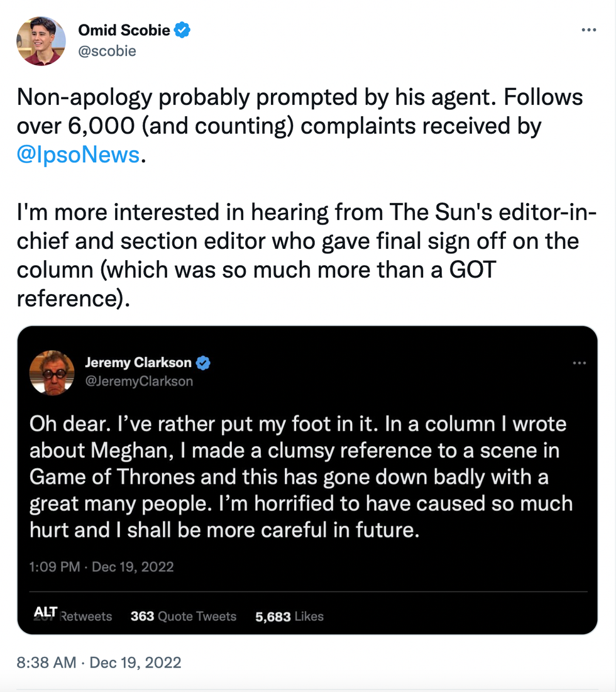Click Jeremy Clarkson's verified checkmark badge
Screen dimensions: 616x692
(x=203, y=363)
